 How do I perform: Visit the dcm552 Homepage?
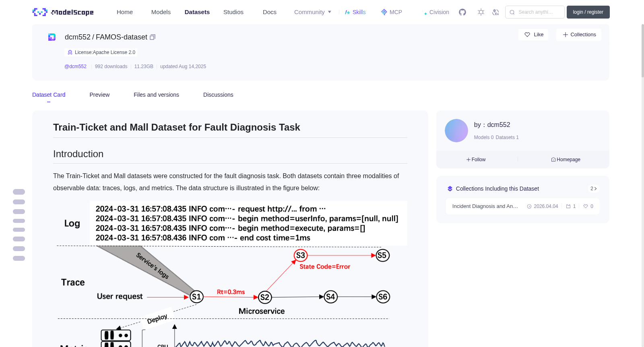[566, 160]
